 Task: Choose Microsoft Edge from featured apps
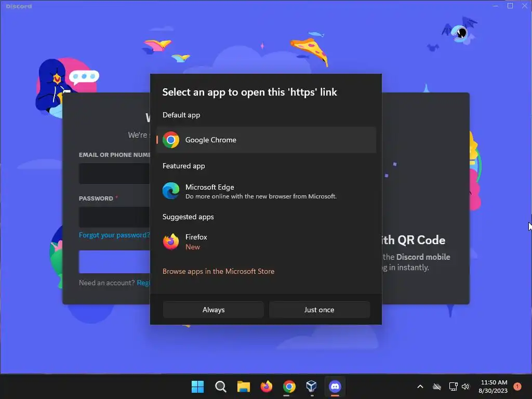266,191
